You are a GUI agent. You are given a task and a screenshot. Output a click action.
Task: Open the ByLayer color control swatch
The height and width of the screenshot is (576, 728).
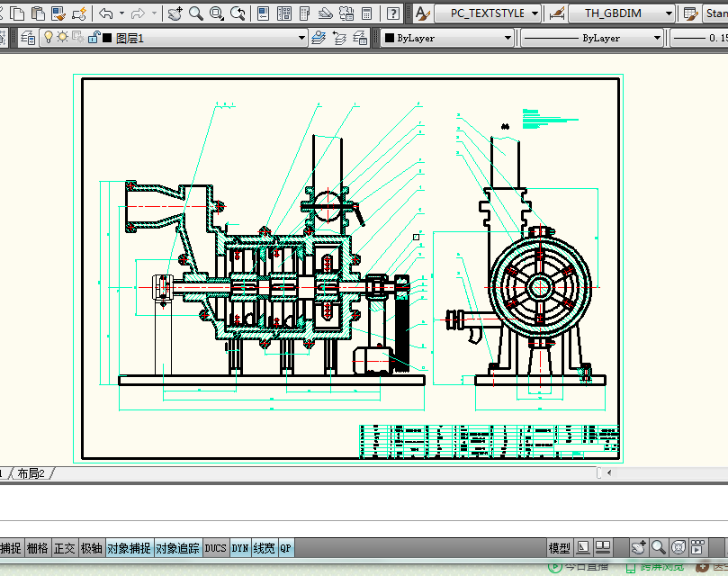coord(389,38)
